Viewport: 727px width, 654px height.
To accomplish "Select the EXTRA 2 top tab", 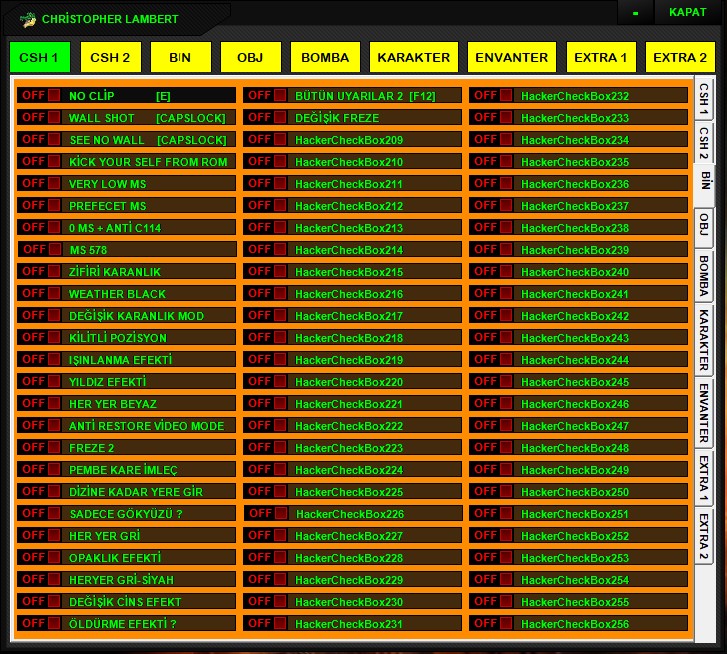I will 680,57.
